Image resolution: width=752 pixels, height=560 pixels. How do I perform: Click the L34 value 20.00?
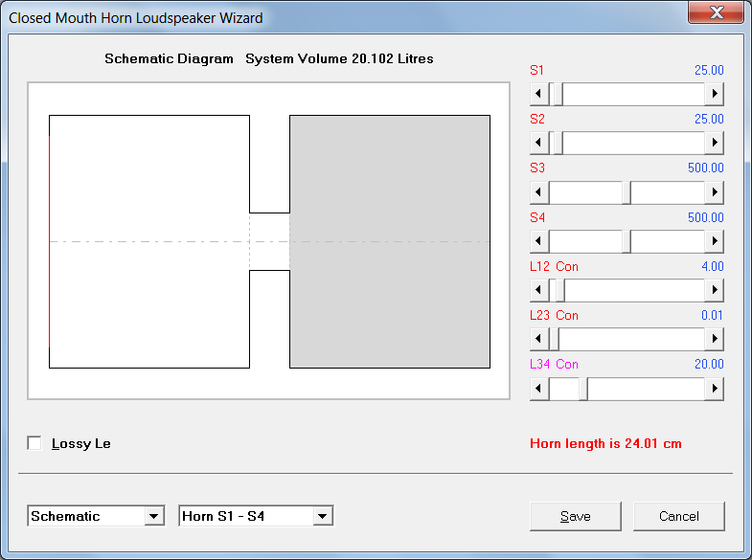tap(709, 365)
